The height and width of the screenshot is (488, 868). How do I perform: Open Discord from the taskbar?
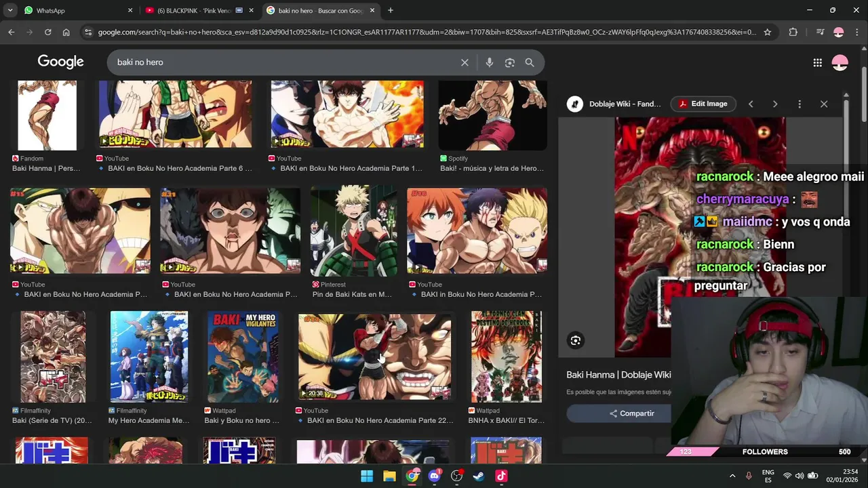point(435,476)
